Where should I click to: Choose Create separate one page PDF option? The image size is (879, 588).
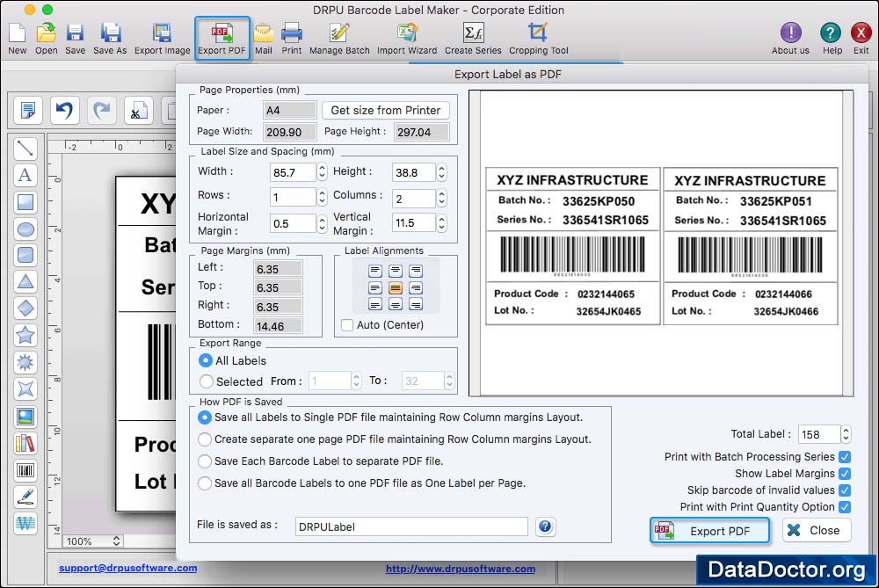tap(205, 439)
